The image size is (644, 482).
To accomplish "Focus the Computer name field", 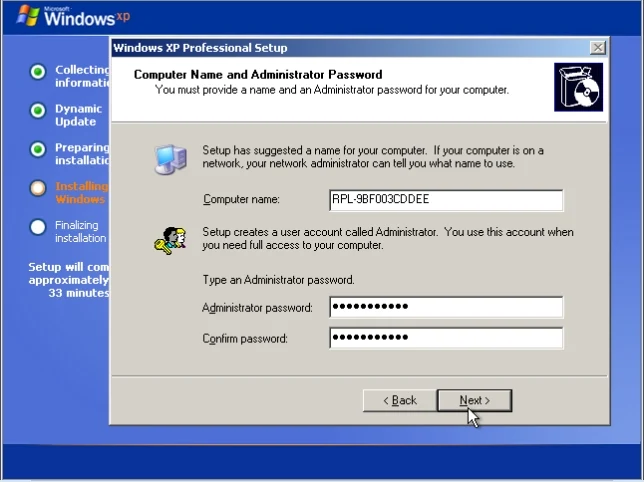I will (446, 200).
